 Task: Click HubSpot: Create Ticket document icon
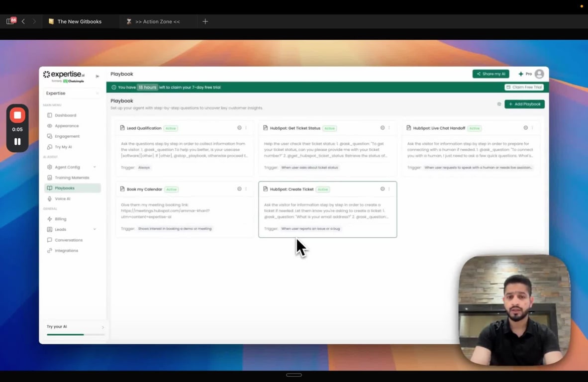(266, 189)
